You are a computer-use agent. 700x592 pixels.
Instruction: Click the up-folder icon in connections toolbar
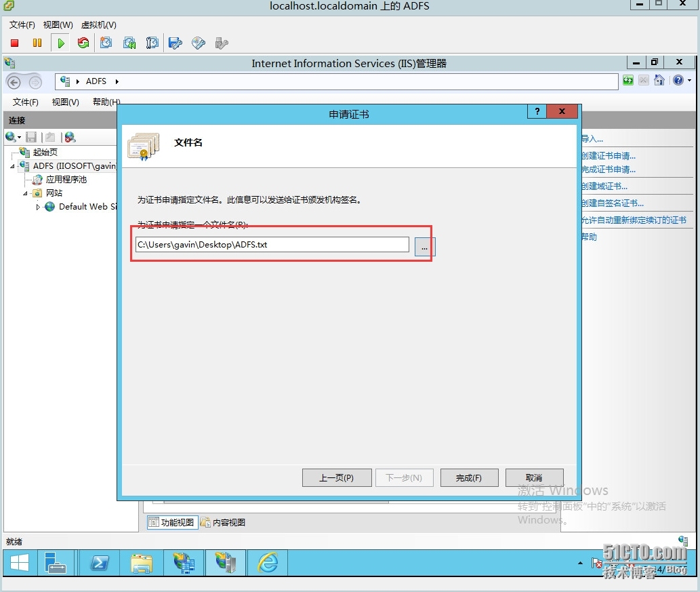point(50,137)
